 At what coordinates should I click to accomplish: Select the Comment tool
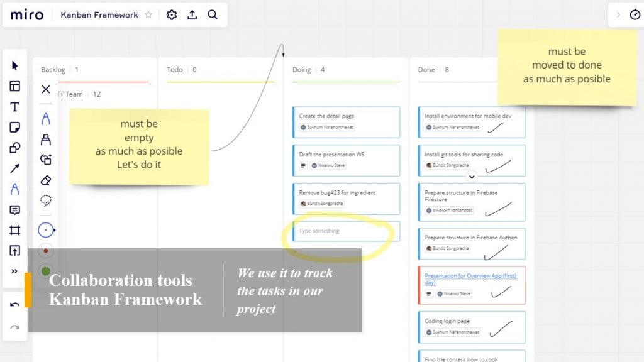pyautogui.click(x=15, y=210)
